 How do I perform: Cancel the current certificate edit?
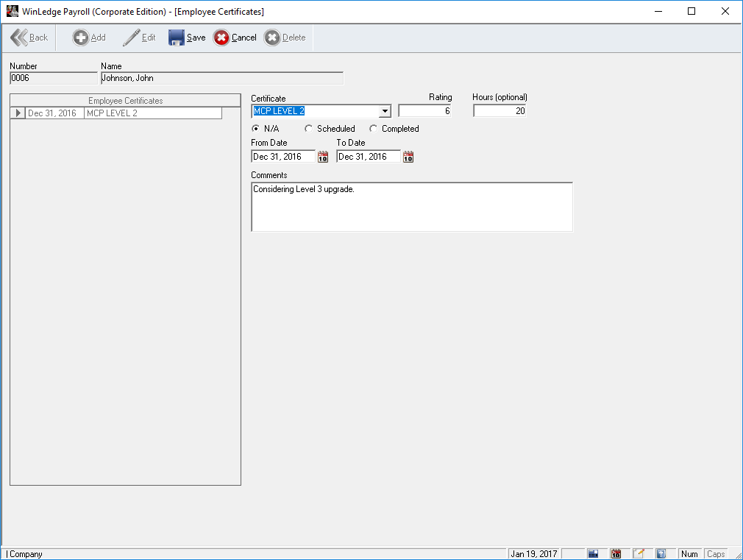pyautogui.click(x=235, y=38)
